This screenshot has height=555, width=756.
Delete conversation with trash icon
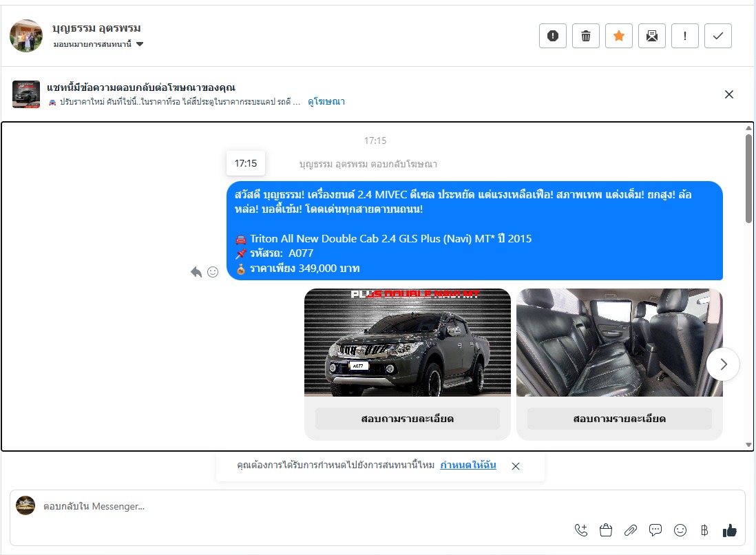tap(586, 36)
